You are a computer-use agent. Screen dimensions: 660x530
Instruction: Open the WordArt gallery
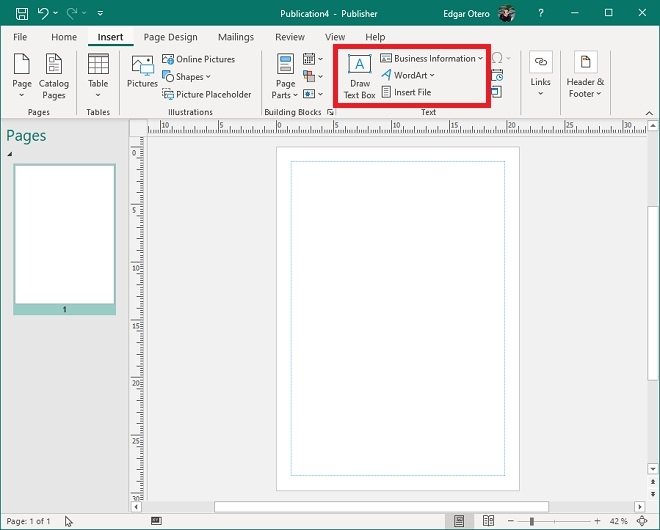tap(407, 75)
